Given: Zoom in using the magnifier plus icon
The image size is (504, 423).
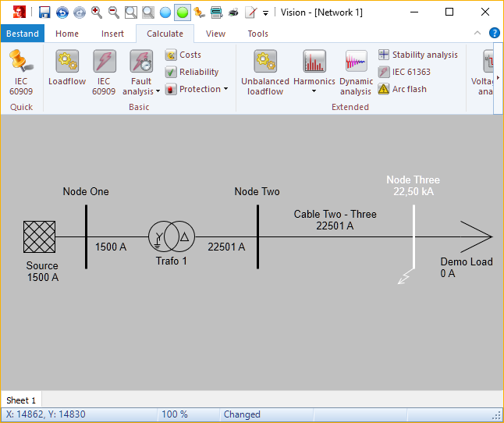Looking at the screenshot, I should point(97,12).
